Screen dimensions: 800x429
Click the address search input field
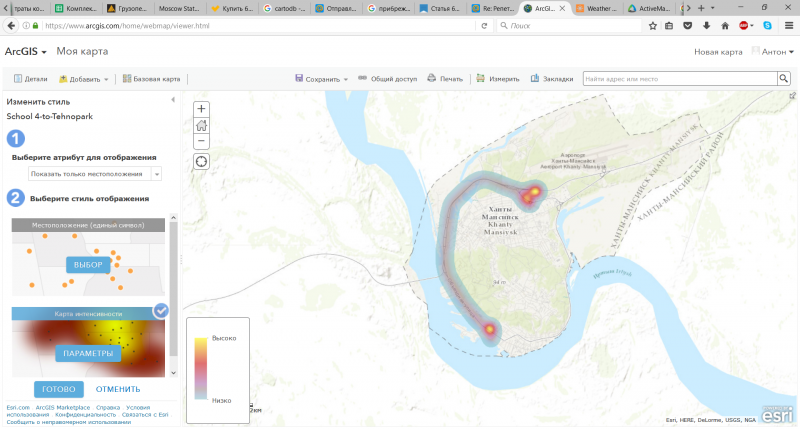click(678, 78)
